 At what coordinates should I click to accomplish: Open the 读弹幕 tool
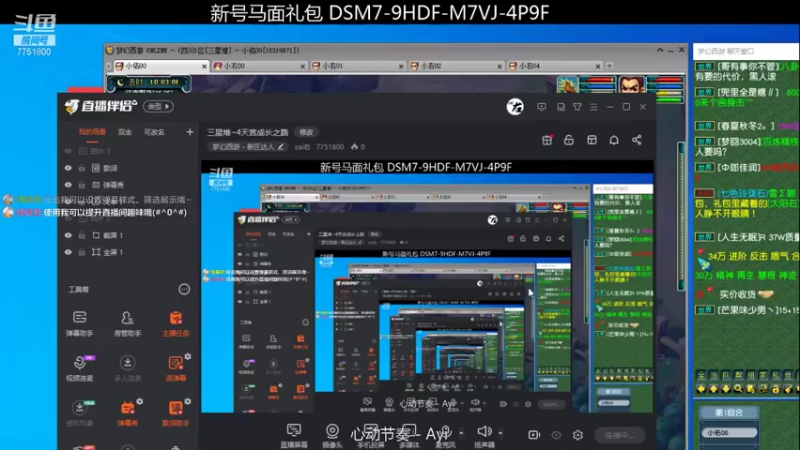[x=176, y=368]
